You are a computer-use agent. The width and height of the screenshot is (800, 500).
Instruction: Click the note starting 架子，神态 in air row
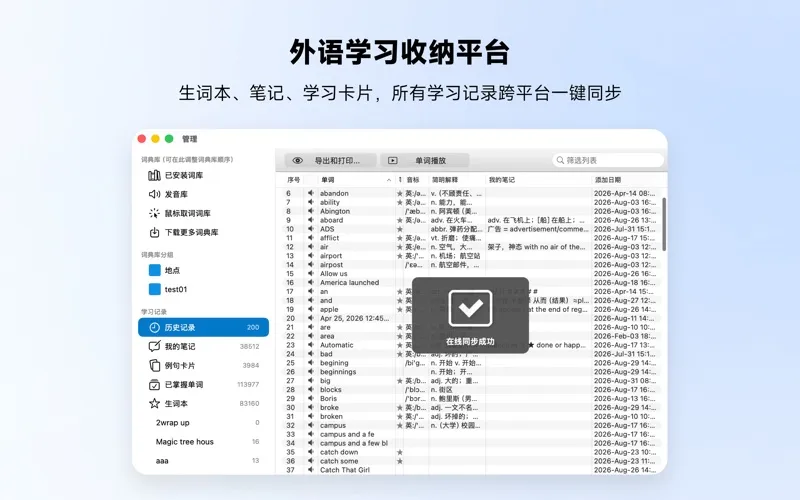[x=536, y=247]
